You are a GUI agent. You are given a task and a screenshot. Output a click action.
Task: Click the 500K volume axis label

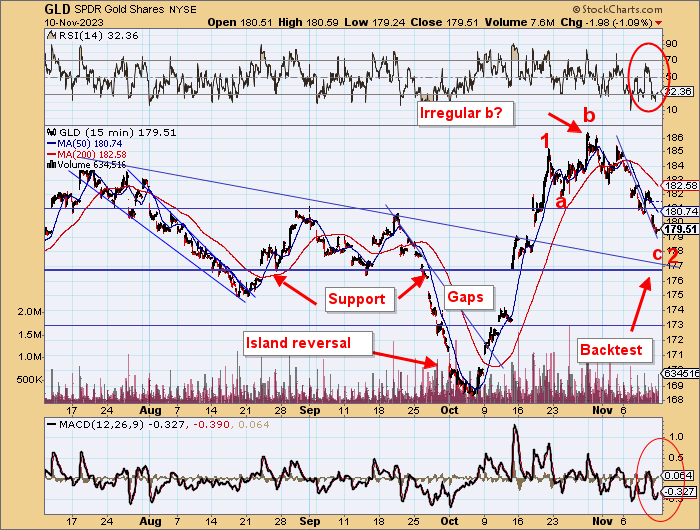coord(30,380)
